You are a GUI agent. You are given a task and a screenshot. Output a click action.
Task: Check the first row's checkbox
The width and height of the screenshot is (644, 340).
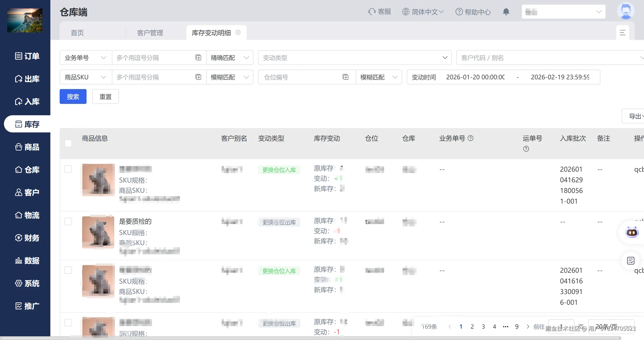[x=68, y=169]
